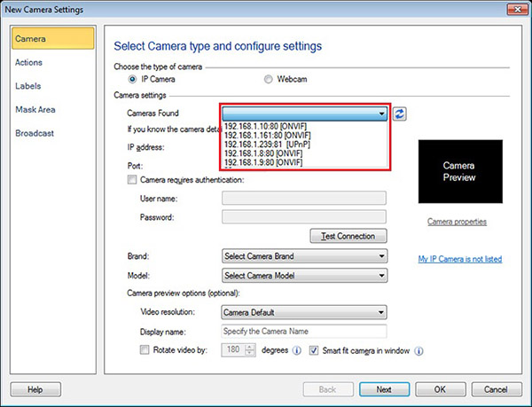The width and height of the screenshot is (532, 407).
Task: Switch to the Labels section
Action: point(28,86)
